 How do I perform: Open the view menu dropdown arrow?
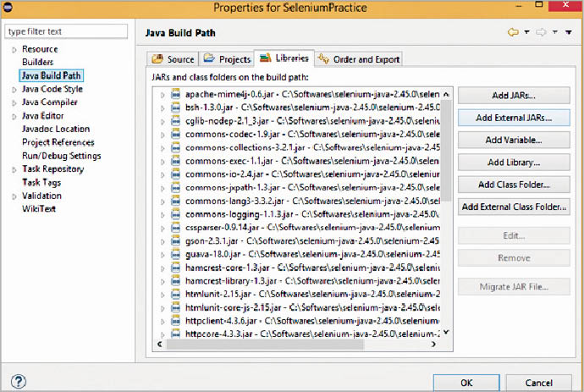556,32
